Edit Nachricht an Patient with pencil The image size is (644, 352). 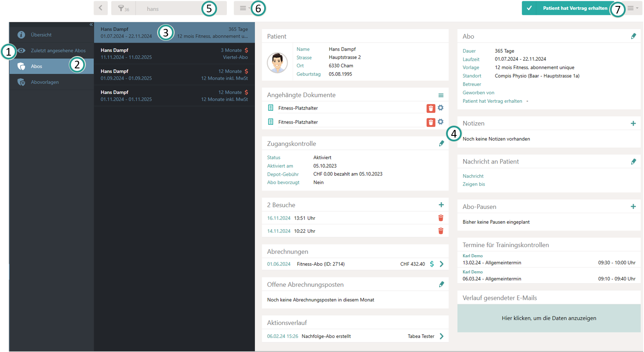tap(633, 162)
